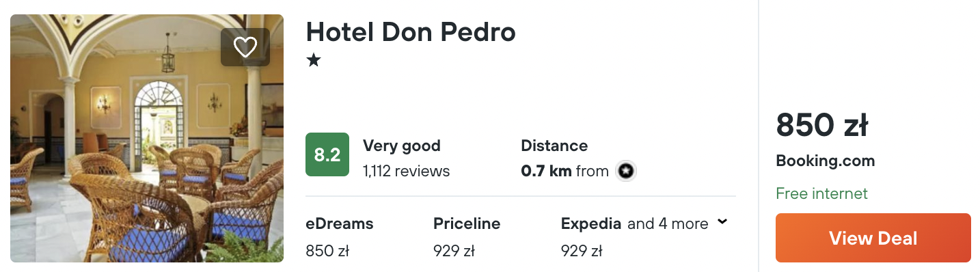Click the View Deal button

coord(873,238)
